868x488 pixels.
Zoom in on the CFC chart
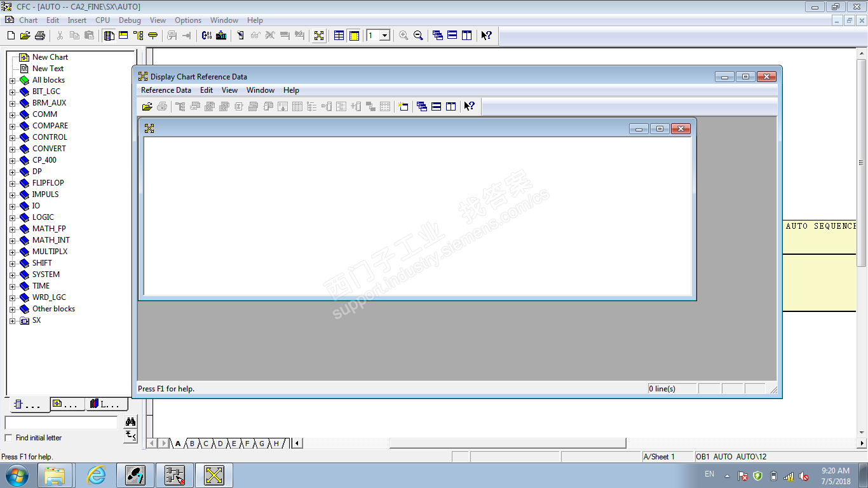coord(403,36)
